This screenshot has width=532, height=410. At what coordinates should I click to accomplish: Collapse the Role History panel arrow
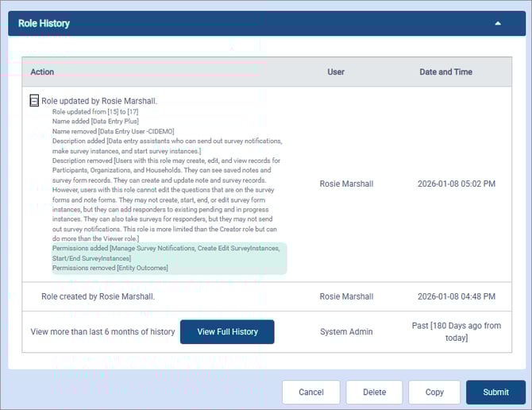(x=498, y=24)
